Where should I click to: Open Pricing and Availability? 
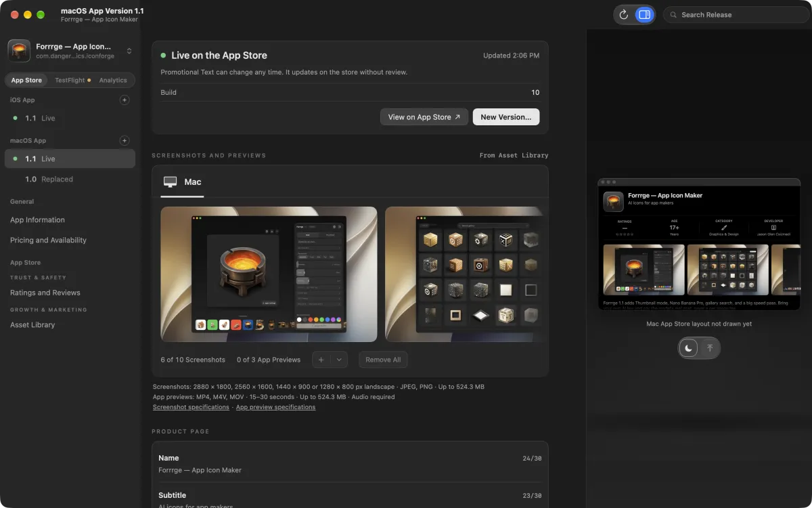click(x=48, y=240)
